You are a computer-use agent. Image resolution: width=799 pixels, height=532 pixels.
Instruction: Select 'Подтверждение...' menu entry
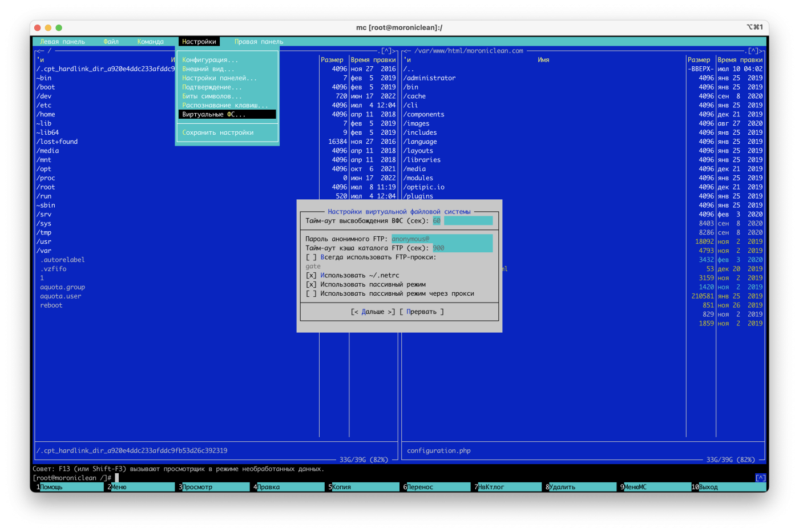point(227,87)
